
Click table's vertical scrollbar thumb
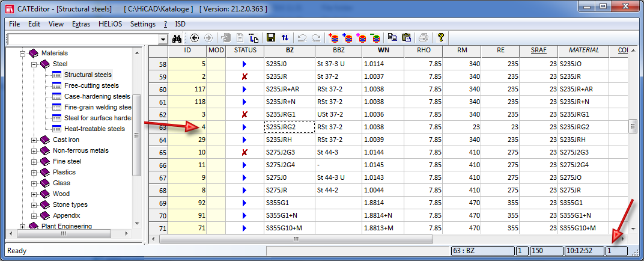click(633, 126)
